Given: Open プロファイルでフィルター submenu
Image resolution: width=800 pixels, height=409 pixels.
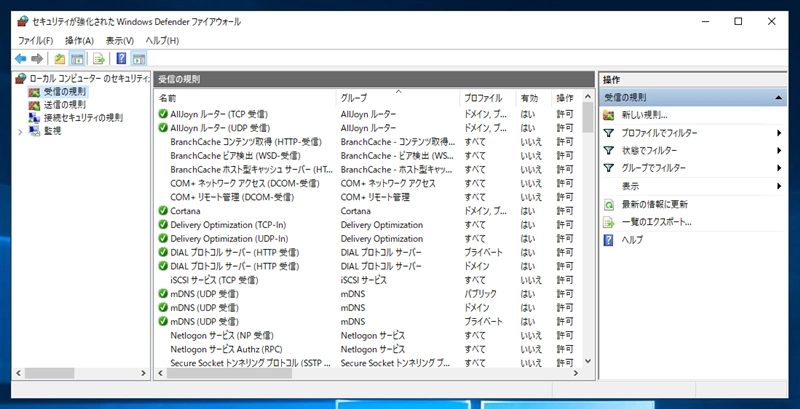Looking at the screenshot, I should (692, 133).
